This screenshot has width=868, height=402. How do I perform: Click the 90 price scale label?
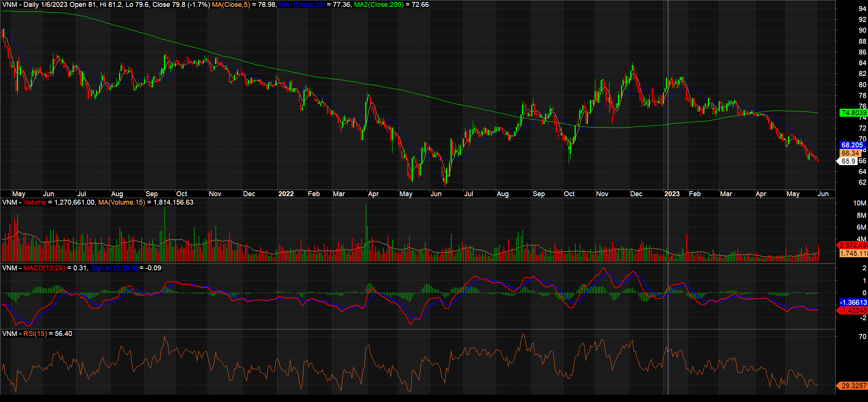862,30
